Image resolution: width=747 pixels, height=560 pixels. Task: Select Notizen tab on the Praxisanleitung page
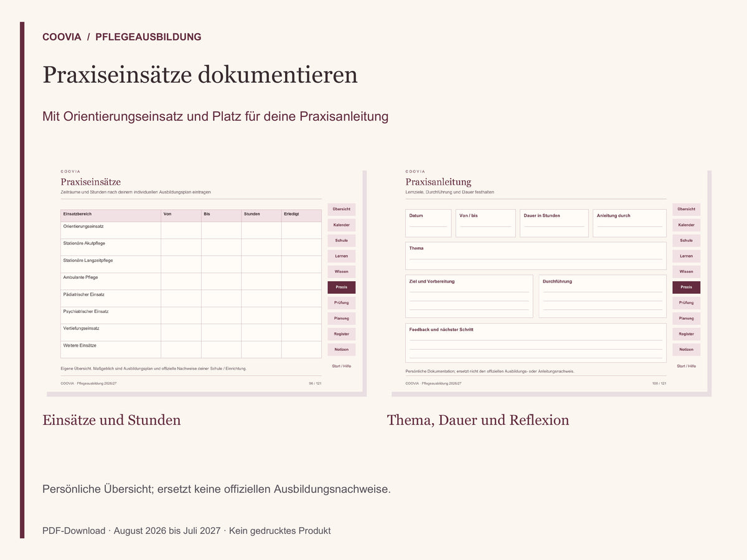point(686,349)
